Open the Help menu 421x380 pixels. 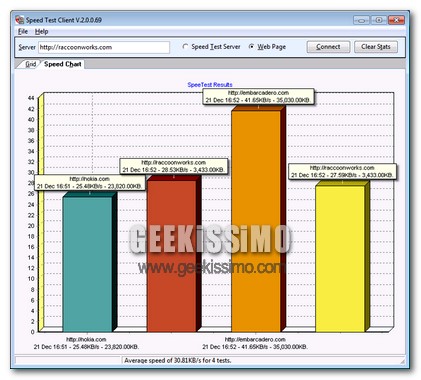tap(41, 32)
